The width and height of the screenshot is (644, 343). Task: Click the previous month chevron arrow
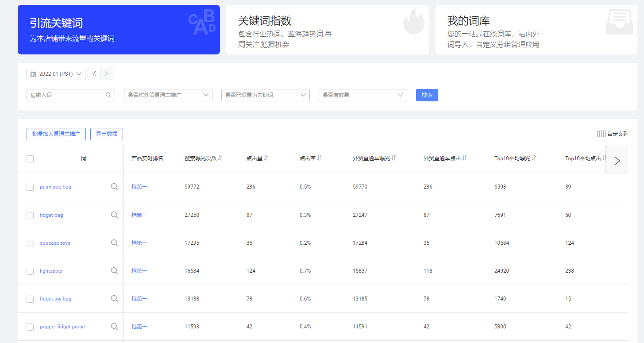[x=94, y=74]
